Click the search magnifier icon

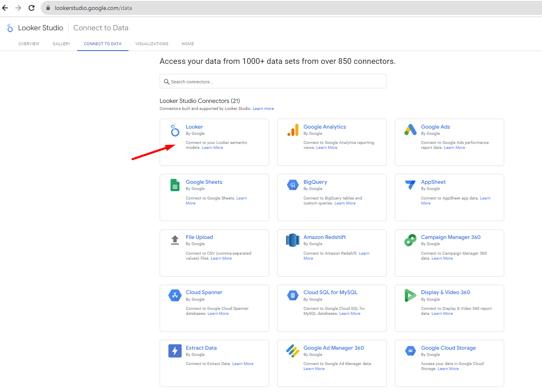167,82
